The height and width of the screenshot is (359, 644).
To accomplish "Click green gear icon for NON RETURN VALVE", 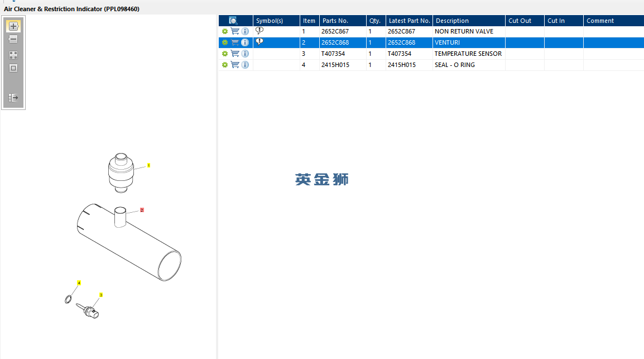I will tap(225, 31).
